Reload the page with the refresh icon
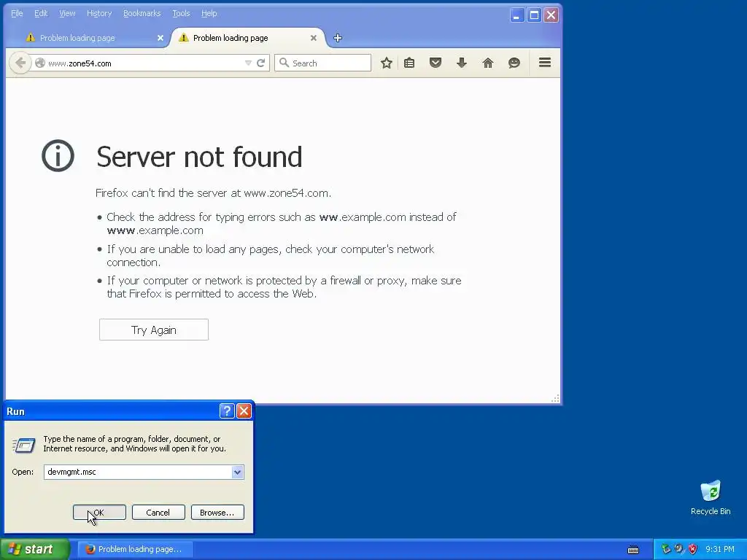 coord(260,63)
